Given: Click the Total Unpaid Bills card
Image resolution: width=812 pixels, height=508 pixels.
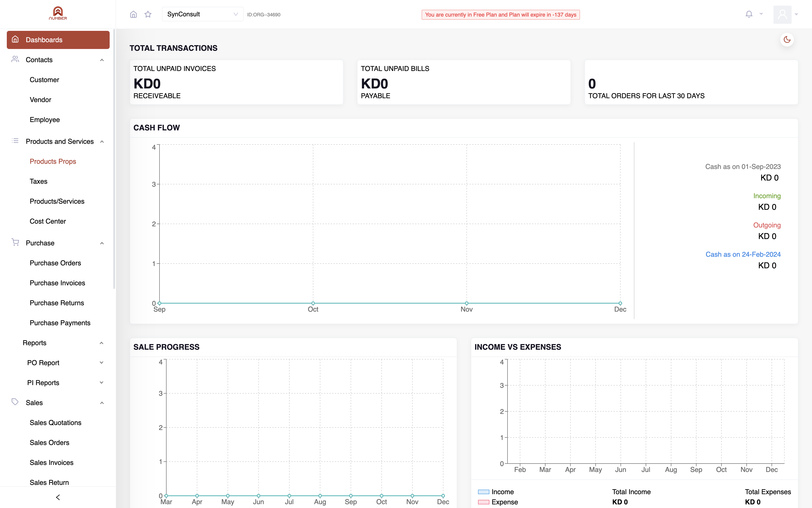Looking at the screenshot, I should [464, 82].
